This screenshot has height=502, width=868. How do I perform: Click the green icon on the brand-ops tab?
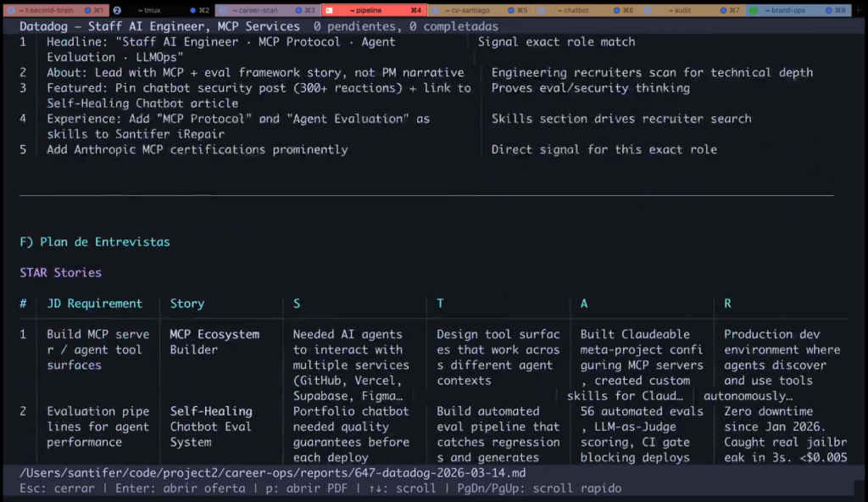pos(752,10)
